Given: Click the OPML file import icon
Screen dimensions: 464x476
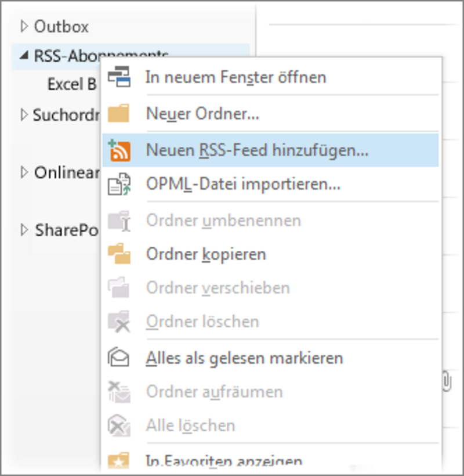Looking at the screenshot, I should 119,184.
